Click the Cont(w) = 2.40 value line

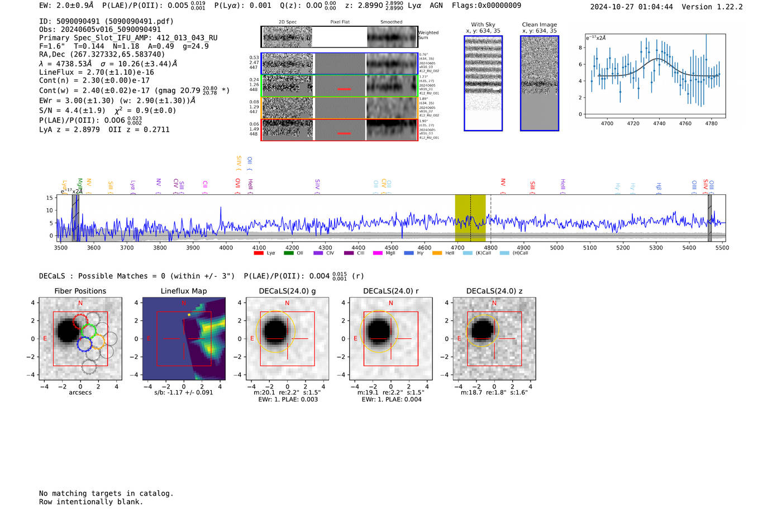135,90
